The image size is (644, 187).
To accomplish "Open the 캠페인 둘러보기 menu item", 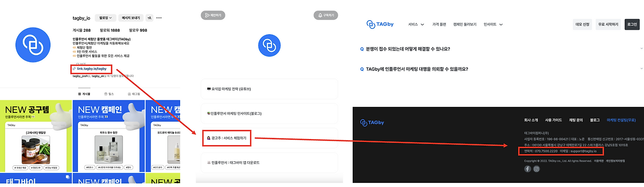I will click(465, 24).
